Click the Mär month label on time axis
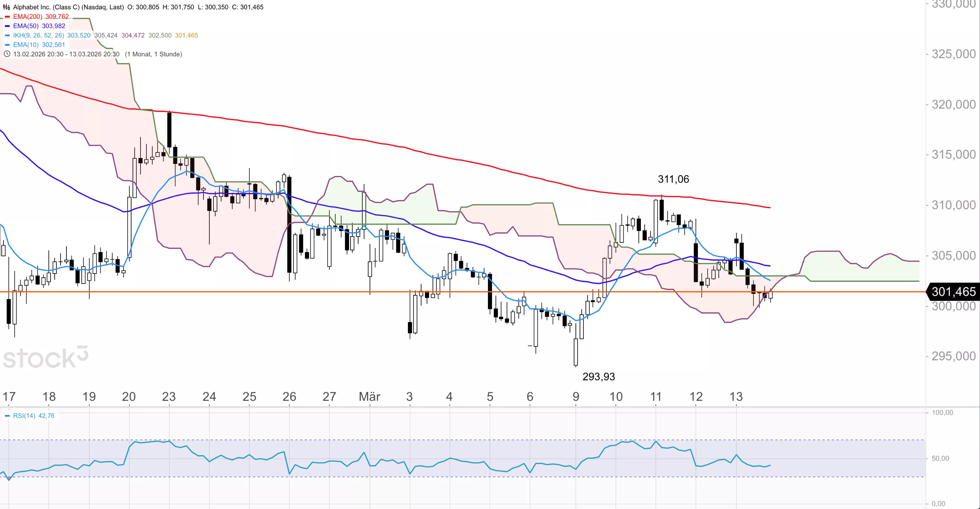 [369, 397]
